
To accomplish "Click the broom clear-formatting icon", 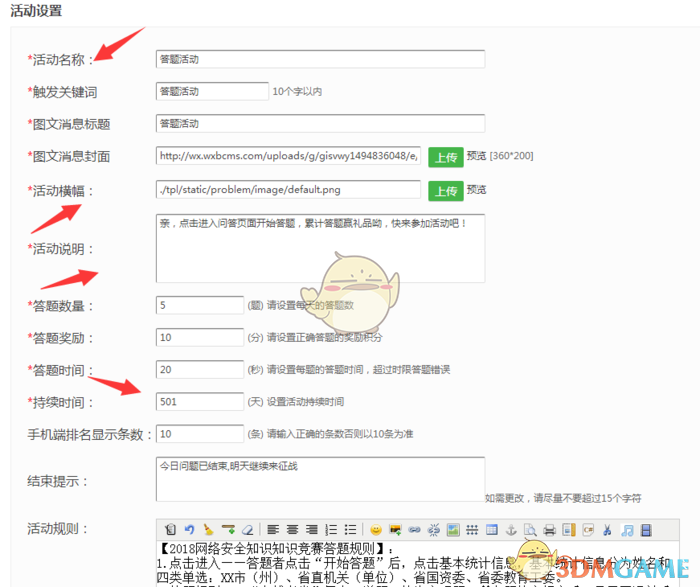I will click(x=208, y=530).
